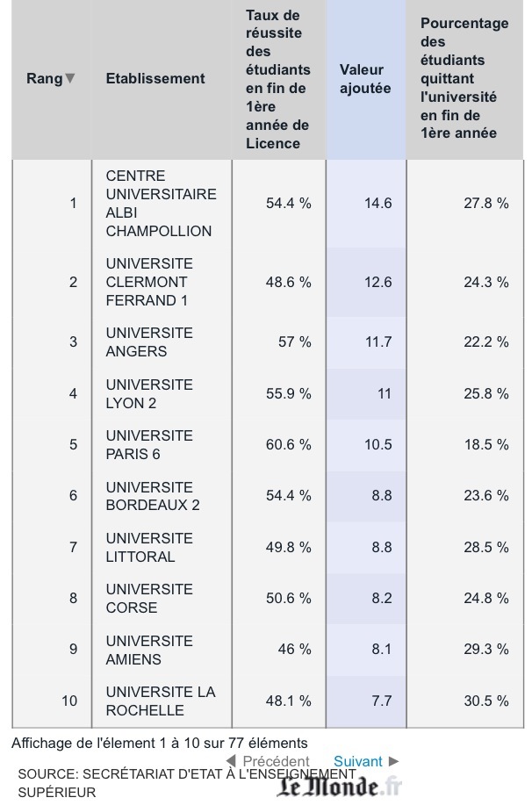Select the UNIVERSITE LA ROCHELLE row
Image resolution: width=532 pixels, height=805 pixels.
pos(160,701)
